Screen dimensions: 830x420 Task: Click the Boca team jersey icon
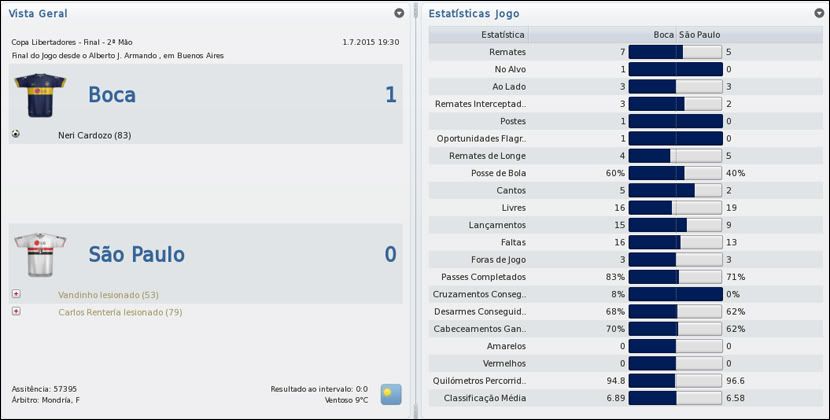[x=40, y=95]
